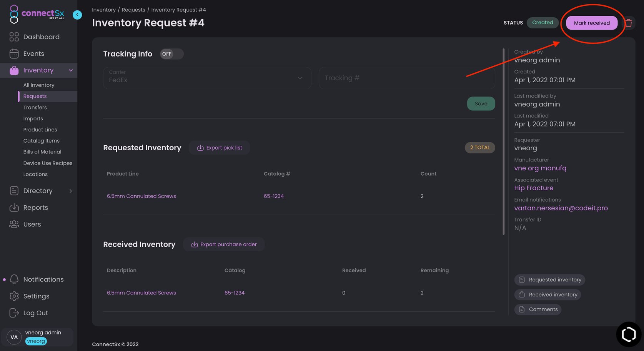This screenshot has height=351, width=644.
Task: Click the Dashboard grid icon
Action: (14, 37)
